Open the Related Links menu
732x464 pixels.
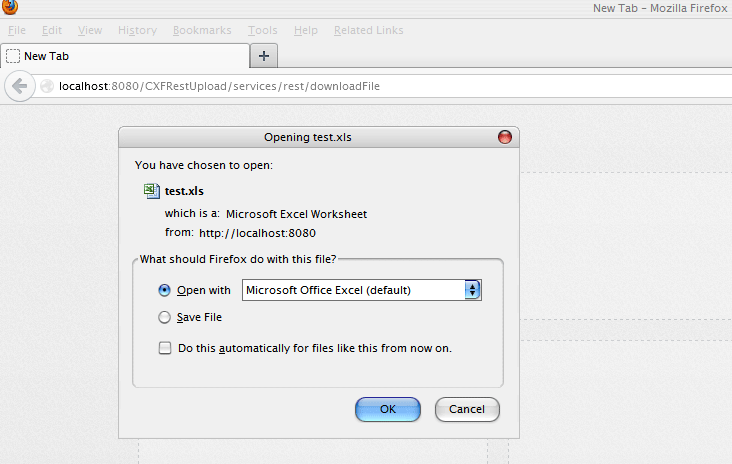[368, 30]
